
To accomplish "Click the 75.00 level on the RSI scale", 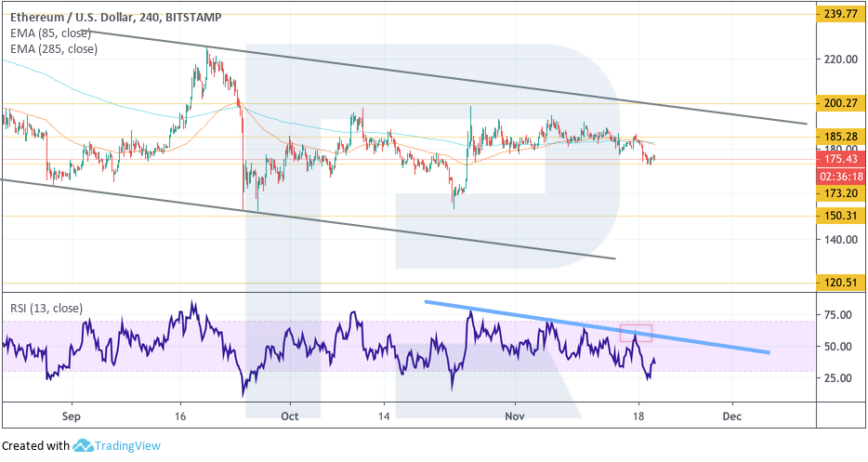I will click(x=838, y=315).
